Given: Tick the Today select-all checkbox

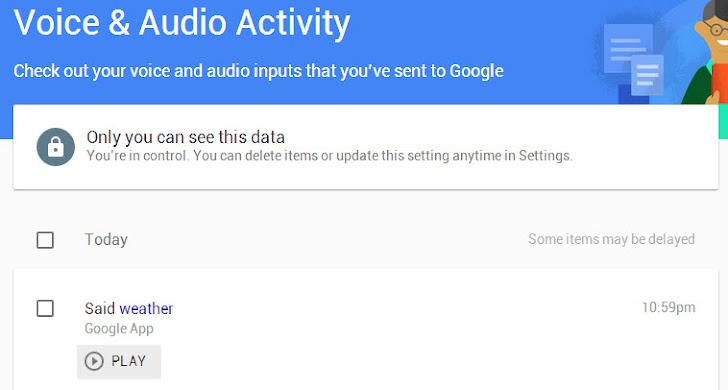Looking at the screenshot, I should pyautogui.click(x=45, y=240).
